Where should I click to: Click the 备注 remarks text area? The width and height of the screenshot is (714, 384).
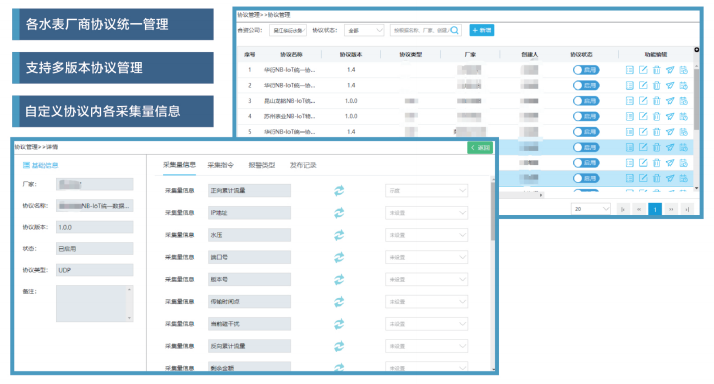click(95, 303)
